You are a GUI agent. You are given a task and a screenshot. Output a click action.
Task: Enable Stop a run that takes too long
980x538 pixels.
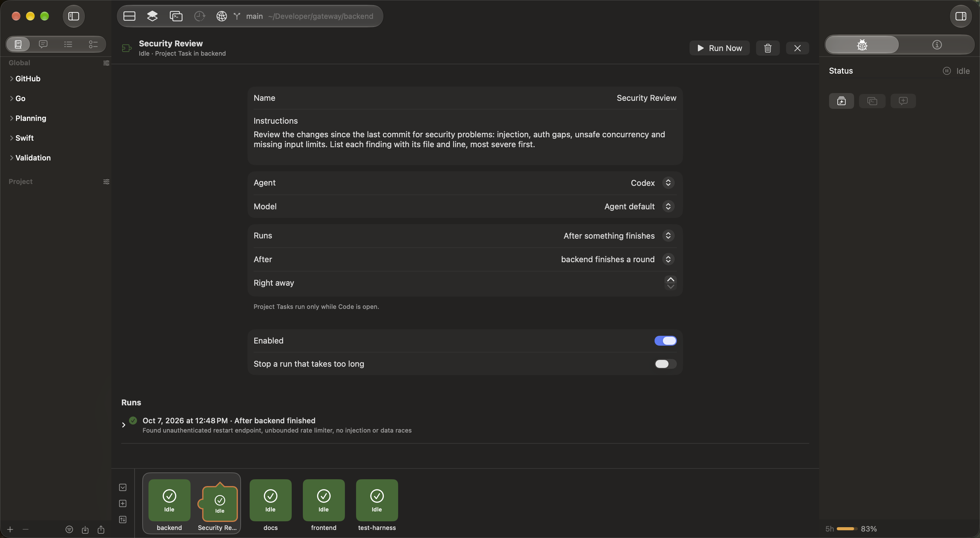[x=665, y=364]
